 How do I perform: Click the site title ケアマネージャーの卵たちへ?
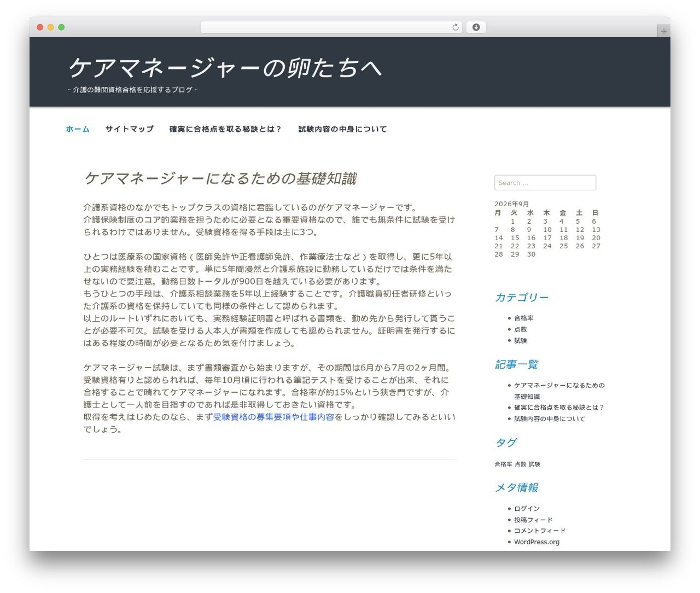click(225, 68)
